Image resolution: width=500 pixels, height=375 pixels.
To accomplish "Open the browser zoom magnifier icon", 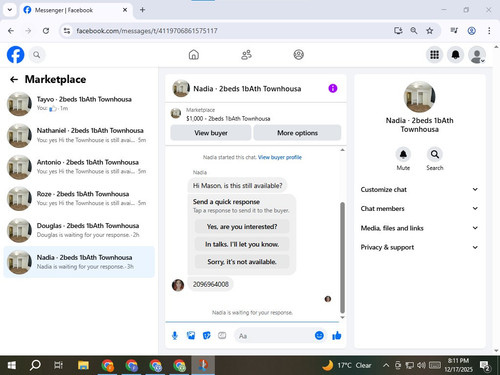I will [x=414, y=31].
